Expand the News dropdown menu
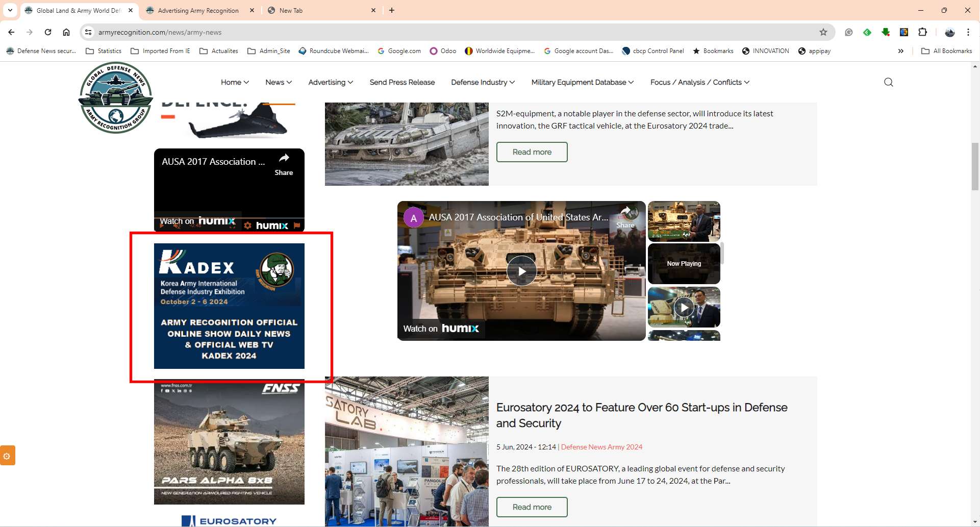Screen dimensions: 980x527 pos(279,82)
